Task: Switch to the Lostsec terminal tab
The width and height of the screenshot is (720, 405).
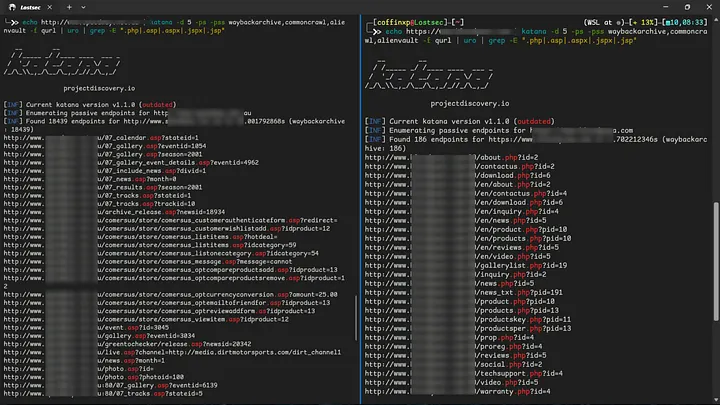Action: click(29, 7)
